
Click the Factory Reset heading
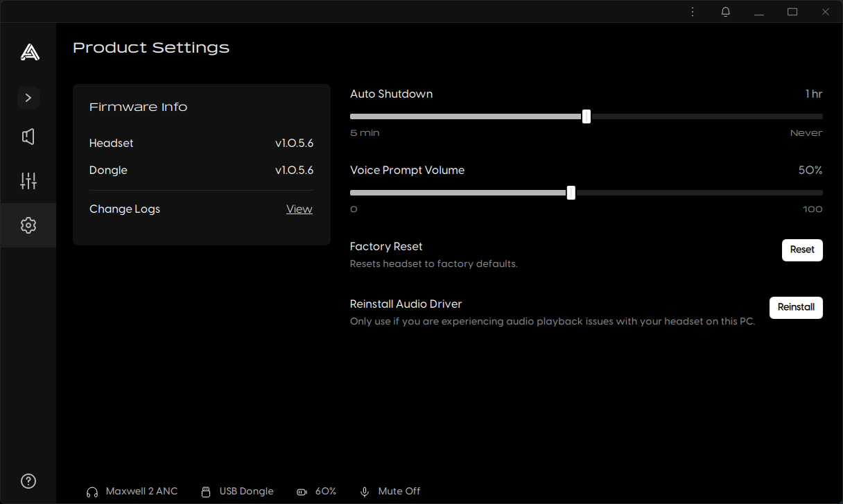tap(386, 247)
